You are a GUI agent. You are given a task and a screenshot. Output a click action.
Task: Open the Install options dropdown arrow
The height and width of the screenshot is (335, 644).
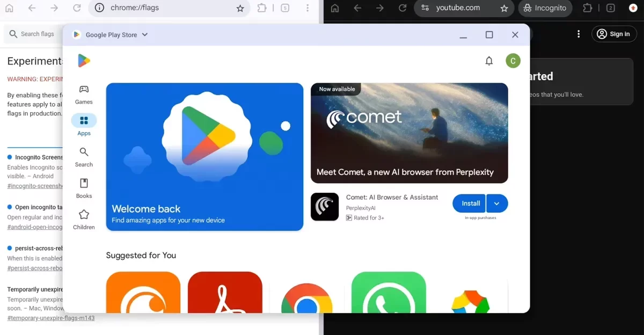tap(497, 203)
